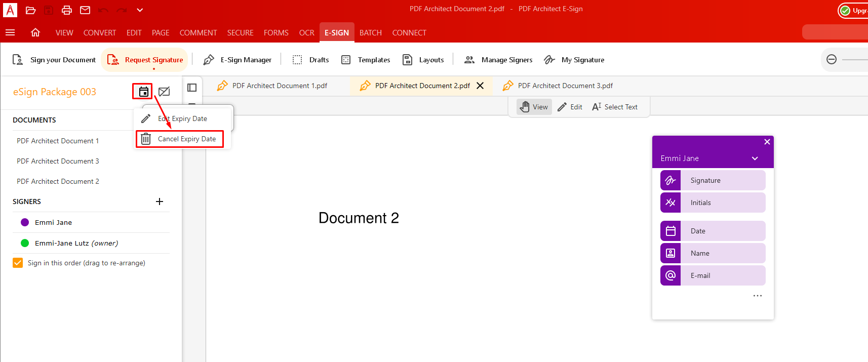Click the zoom out minus icon

coord(832,59)
